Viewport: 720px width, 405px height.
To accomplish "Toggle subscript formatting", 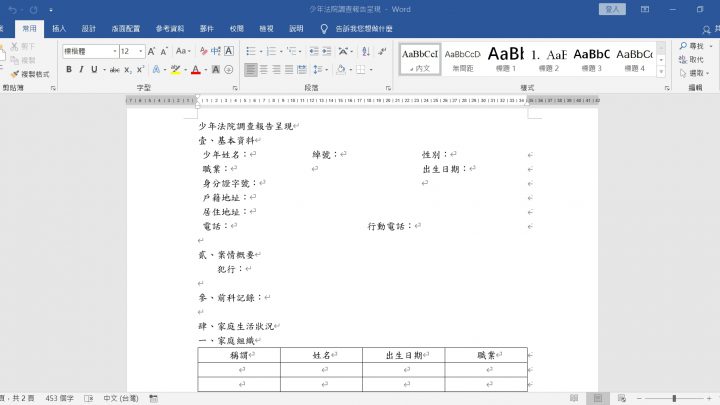I will click(129, 70).
